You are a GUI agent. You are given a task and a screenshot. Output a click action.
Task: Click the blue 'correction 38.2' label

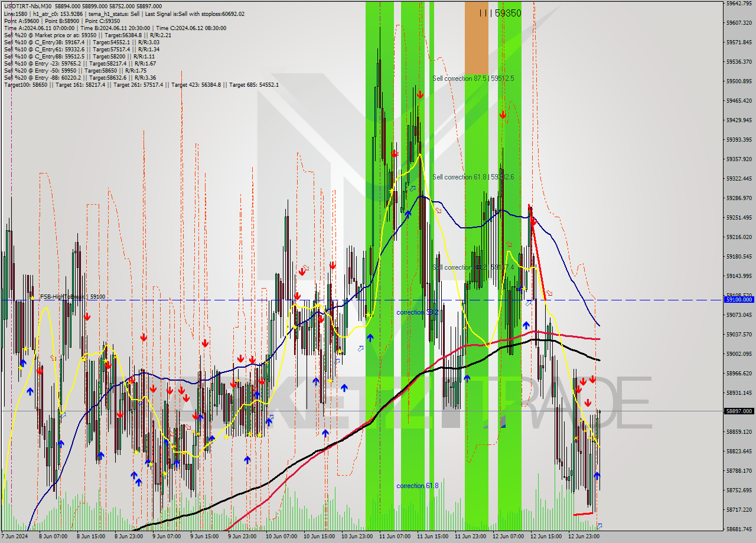418,312
